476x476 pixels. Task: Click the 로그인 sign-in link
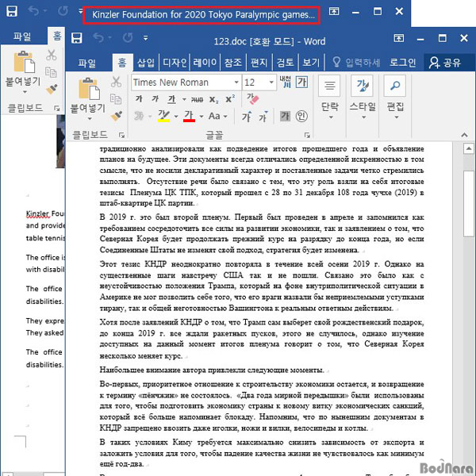pos(402,63)
